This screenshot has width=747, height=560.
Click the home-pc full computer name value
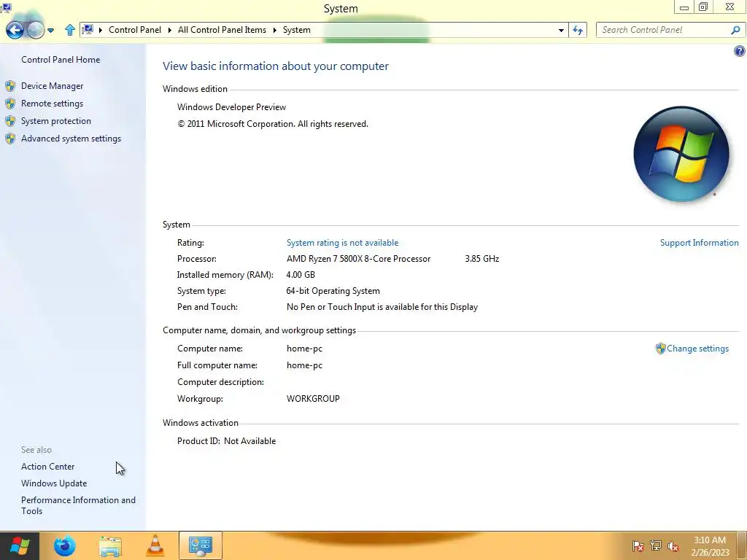tap(304, 365)
